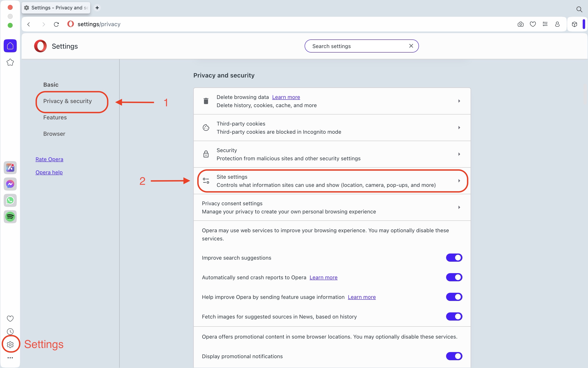Take a snapshot with the camera icon

tap(520, 24)
